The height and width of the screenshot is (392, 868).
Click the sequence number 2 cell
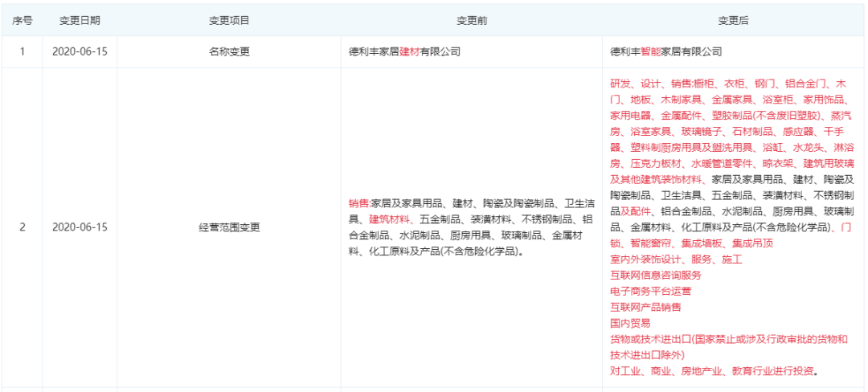coord(23,227)
